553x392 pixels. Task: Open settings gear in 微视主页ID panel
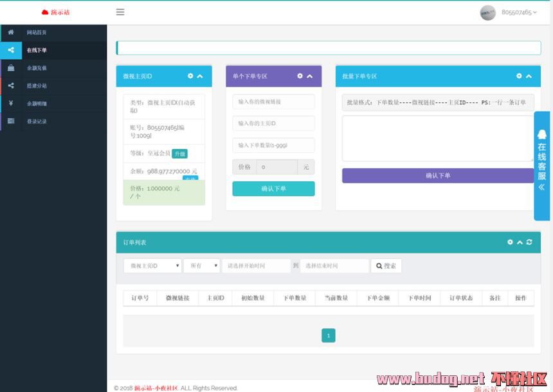pos(190,76)
